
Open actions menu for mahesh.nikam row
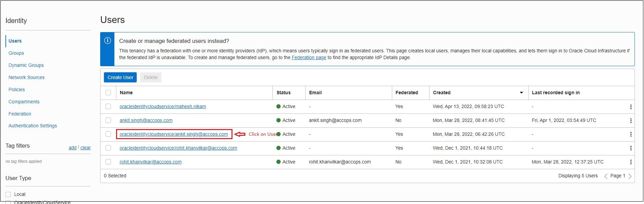(x=630, y=107)
